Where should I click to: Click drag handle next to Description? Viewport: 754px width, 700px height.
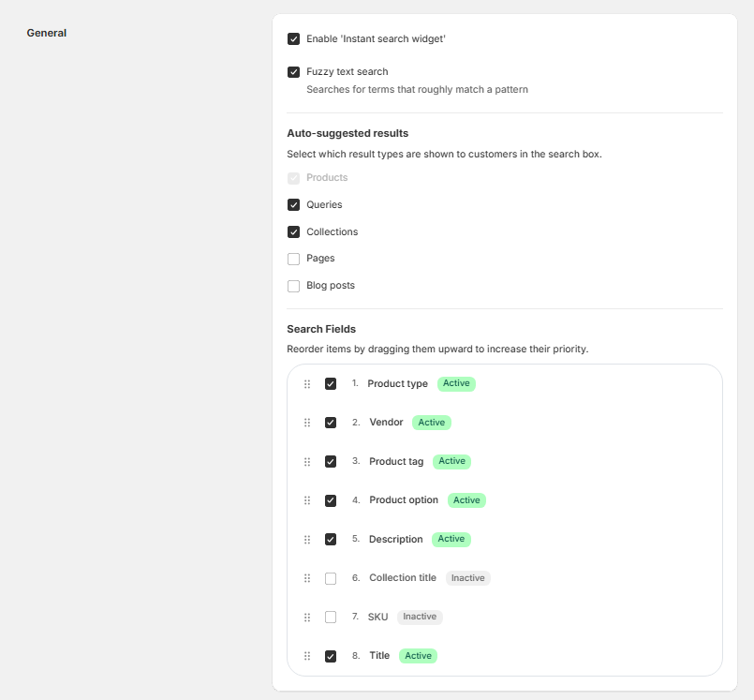point(307,540)
